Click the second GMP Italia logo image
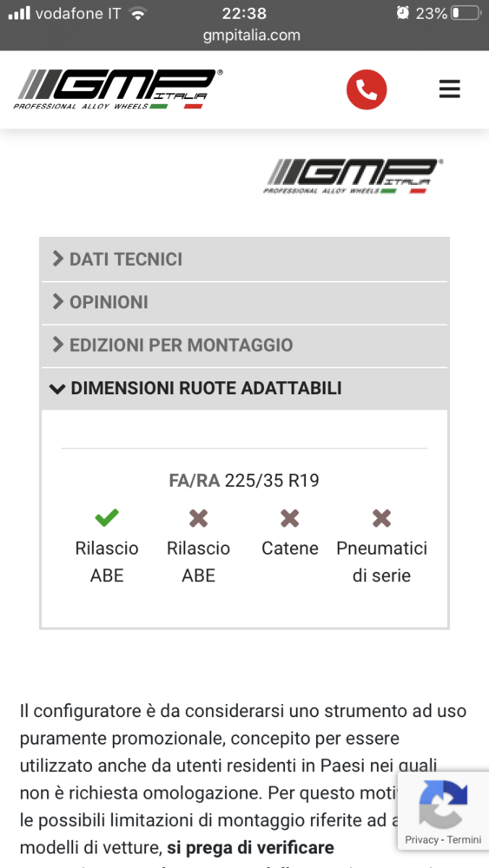Screen dimensions: 489x868 [353, 176]
